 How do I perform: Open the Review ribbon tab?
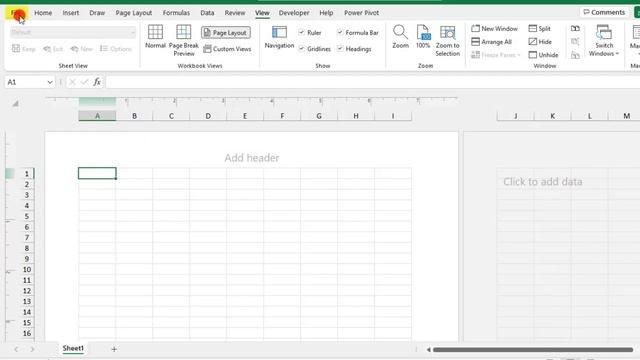[235, 13]
